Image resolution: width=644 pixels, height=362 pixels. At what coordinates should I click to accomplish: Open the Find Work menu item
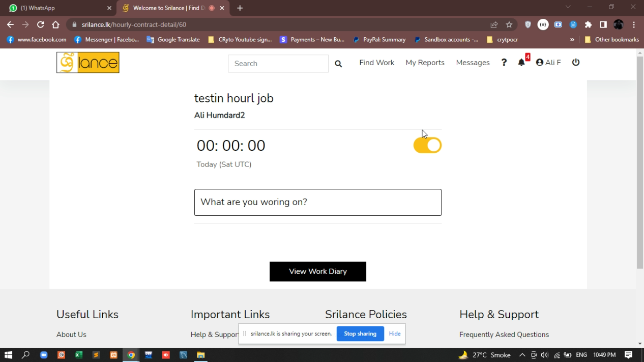[376, 63]
